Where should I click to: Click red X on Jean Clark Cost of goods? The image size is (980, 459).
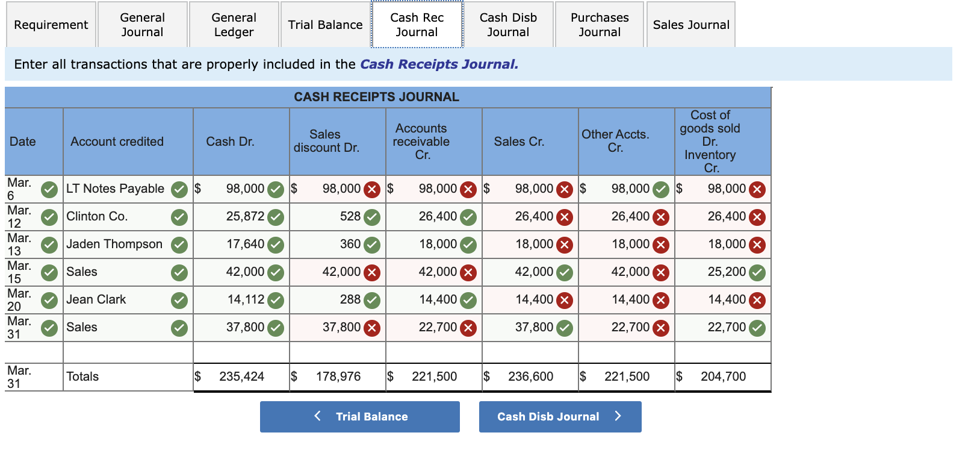[x=757, y=301]
